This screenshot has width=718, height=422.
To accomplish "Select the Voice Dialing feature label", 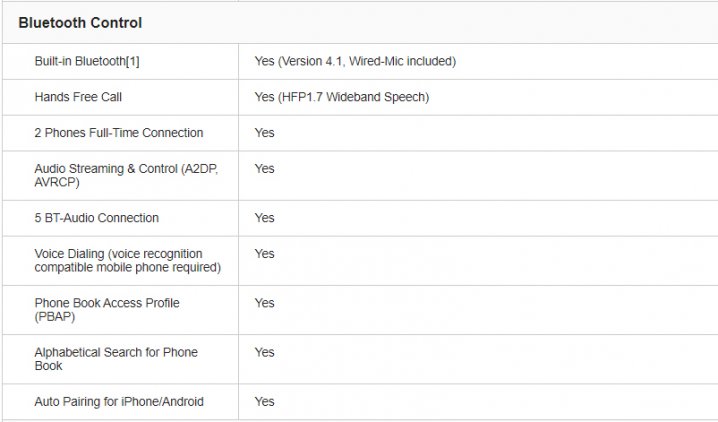I will pos(128,260).
